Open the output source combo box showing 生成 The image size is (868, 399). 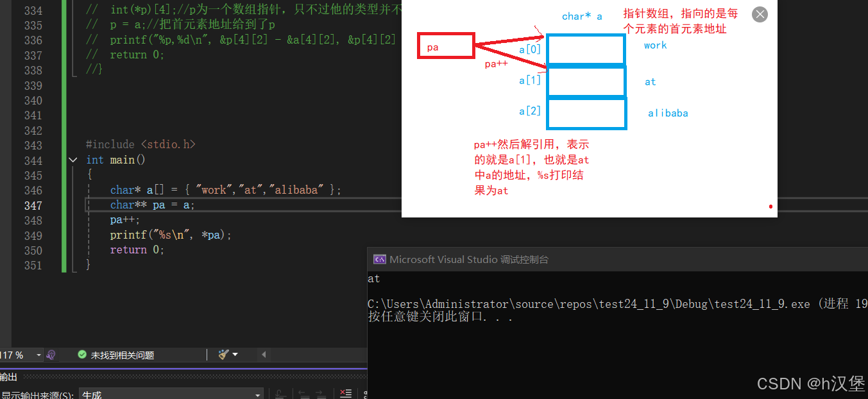tap(171, 395)
